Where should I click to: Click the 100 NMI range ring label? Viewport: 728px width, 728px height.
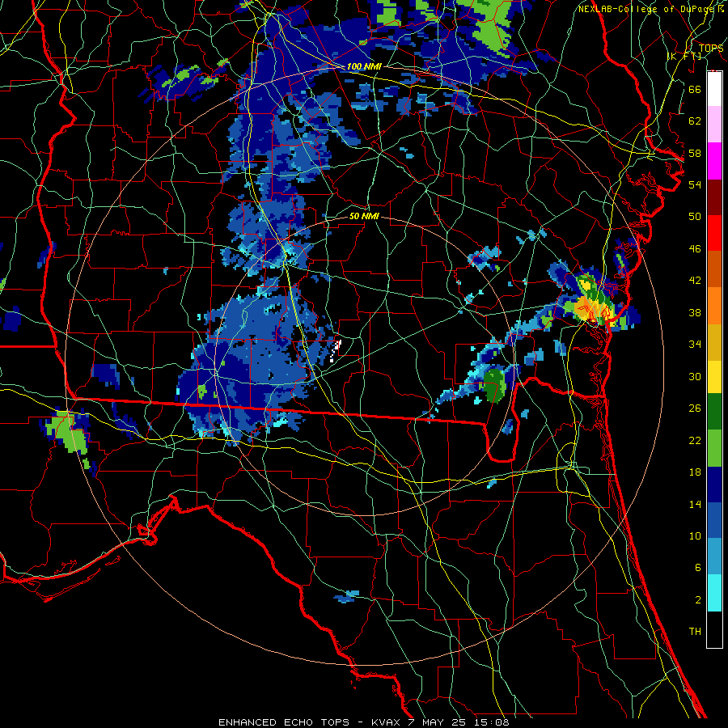(x=364, y=66)
